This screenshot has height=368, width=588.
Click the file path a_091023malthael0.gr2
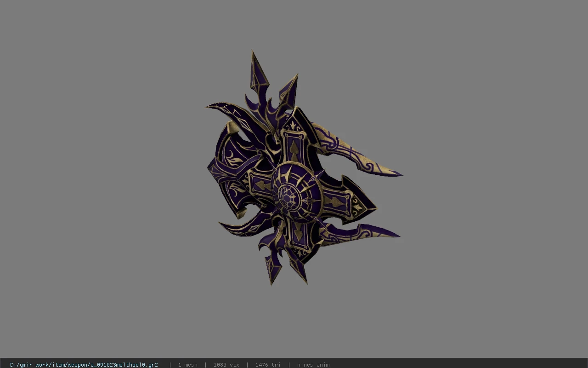click(x=84, y=365)
